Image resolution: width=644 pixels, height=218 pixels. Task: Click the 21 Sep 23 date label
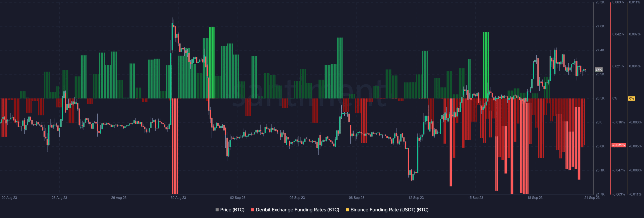click(x=592, y=198)
